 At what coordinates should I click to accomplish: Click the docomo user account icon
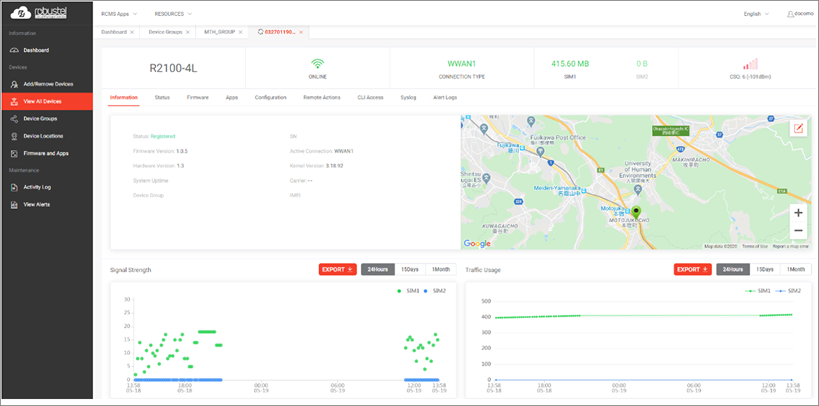[x=790, y=14]
